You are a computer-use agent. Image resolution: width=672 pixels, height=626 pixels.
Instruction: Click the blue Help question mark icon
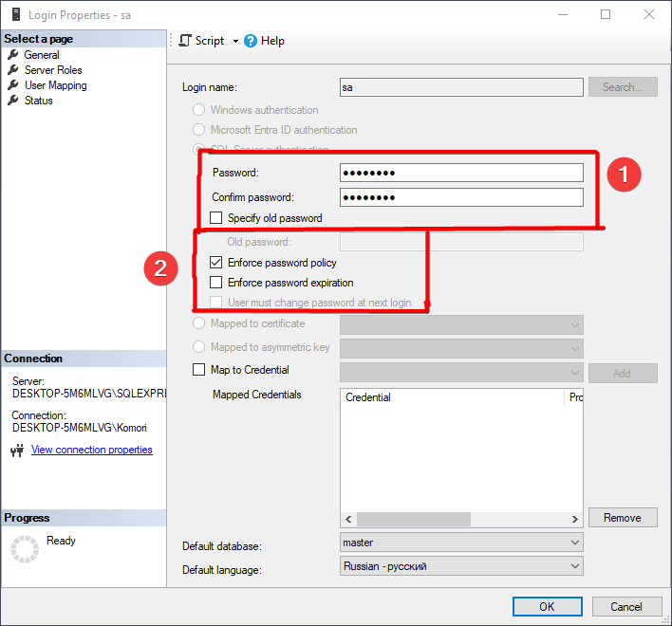pyautogui.click(x=251, y=41)
